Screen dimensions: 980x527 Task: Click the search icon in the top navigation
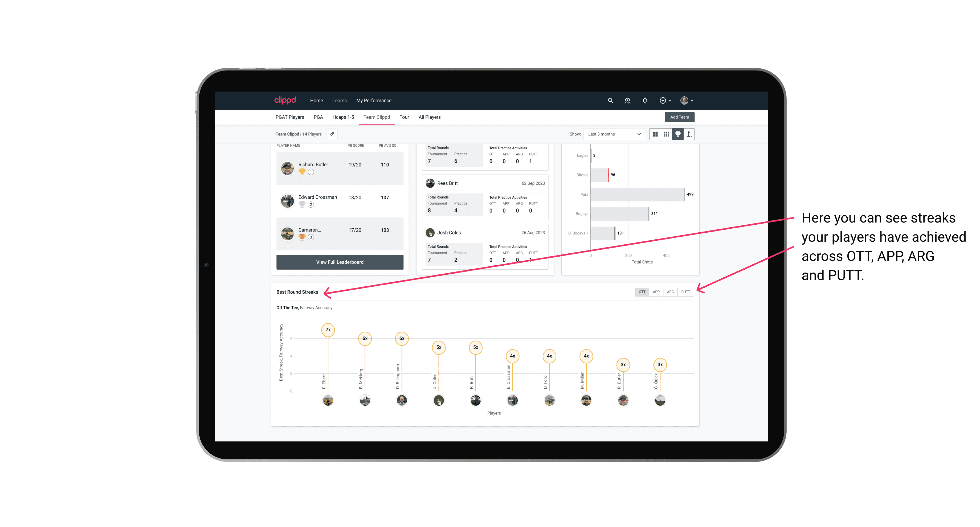(610, 100)
